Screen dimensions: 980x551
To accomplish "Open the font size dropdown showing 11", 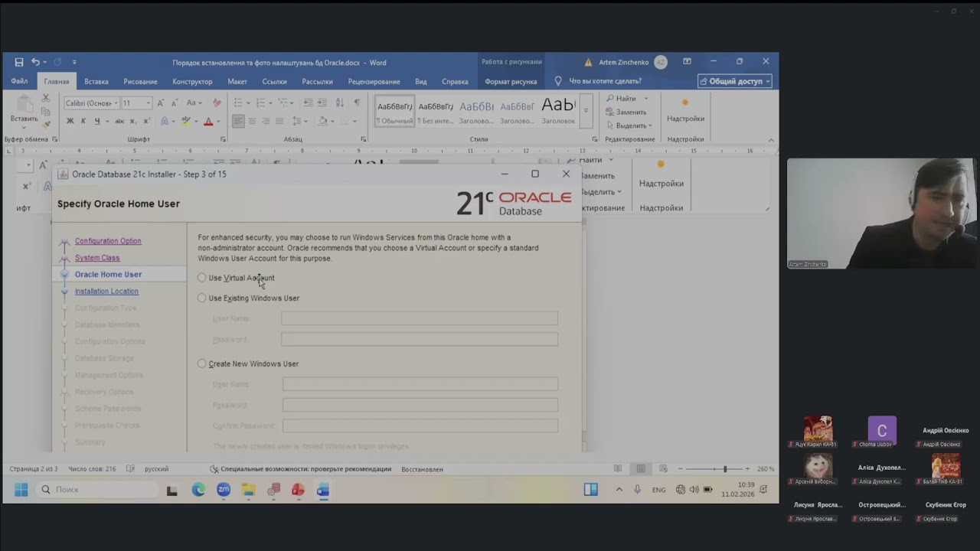I will pyautogui.click(x=149, y=103).
